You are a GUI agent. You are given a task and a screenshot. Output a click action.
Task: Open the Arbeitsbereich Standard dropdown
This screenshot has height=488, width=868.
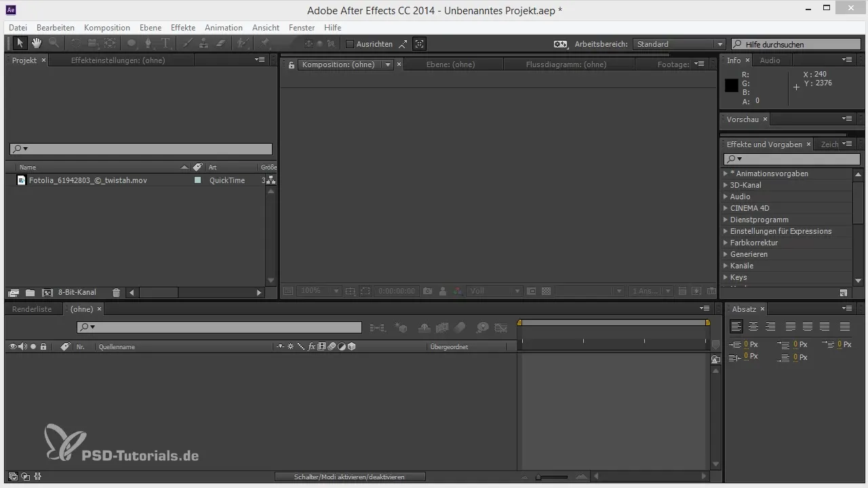[679, 44]
